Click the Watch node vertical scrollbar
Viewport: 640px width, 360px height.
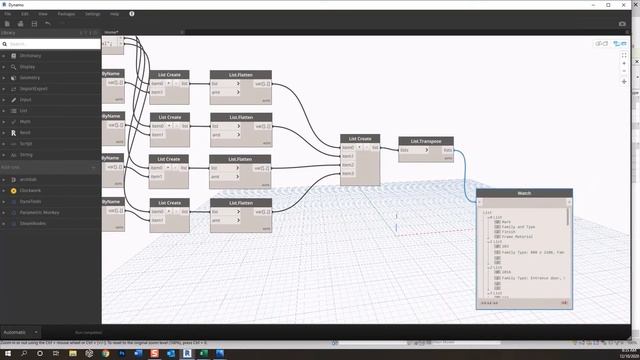(x=567, y=217)
